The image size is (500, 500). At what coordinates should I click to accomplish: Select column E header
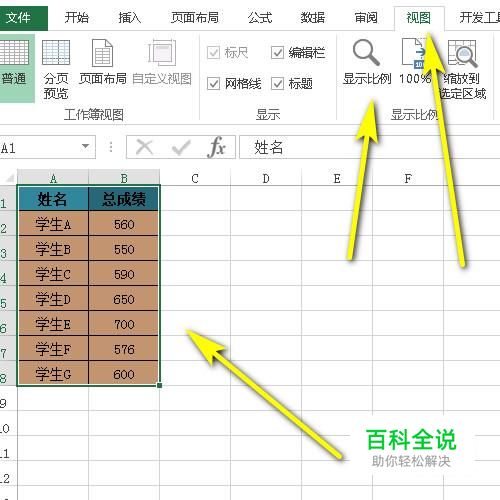click(337, 178)
